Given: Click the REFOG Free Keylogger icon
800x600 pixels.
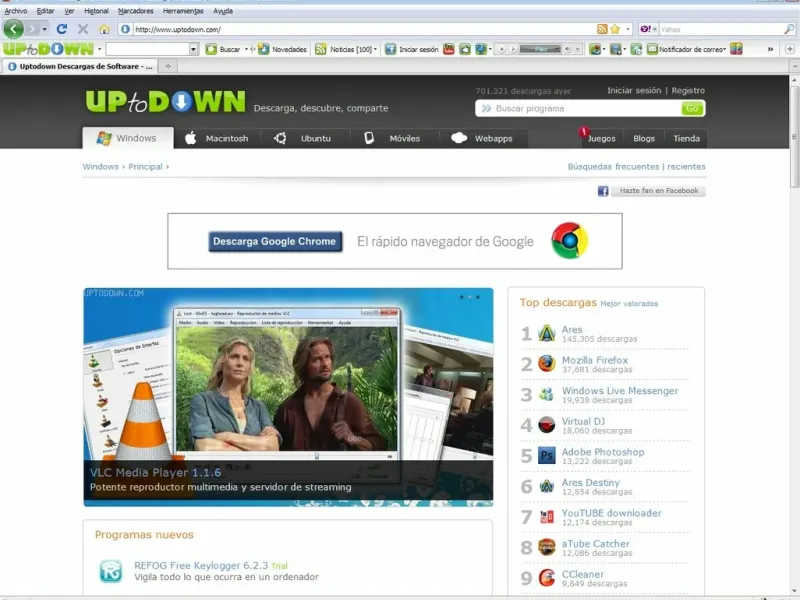Looking at the screenshot, I should [111, 571].
